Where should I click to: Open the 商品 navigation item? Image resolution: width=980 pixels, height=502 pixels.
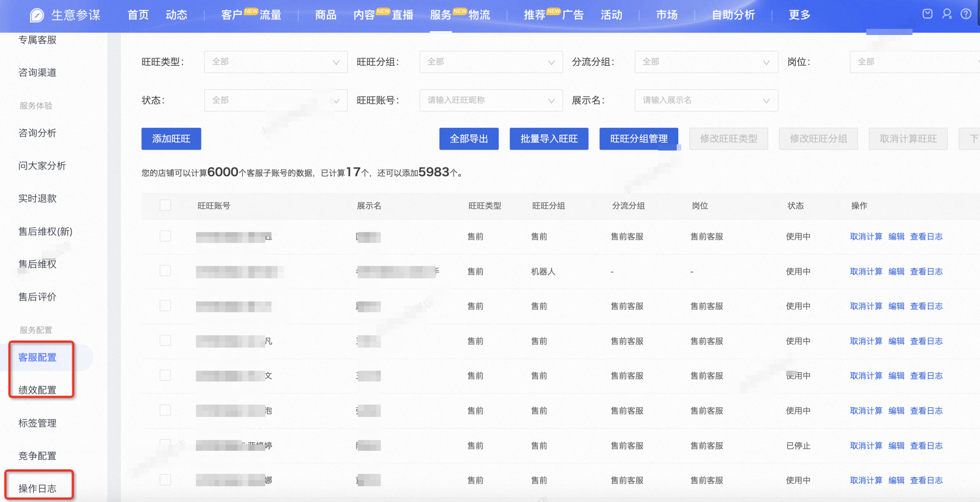[326, 15]
